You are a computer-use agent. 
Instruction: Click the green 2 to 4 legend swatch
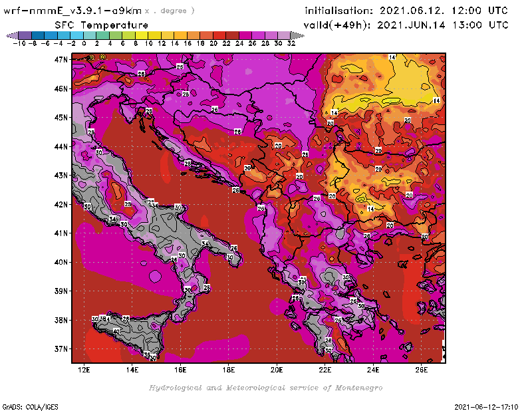pos(103,35)
